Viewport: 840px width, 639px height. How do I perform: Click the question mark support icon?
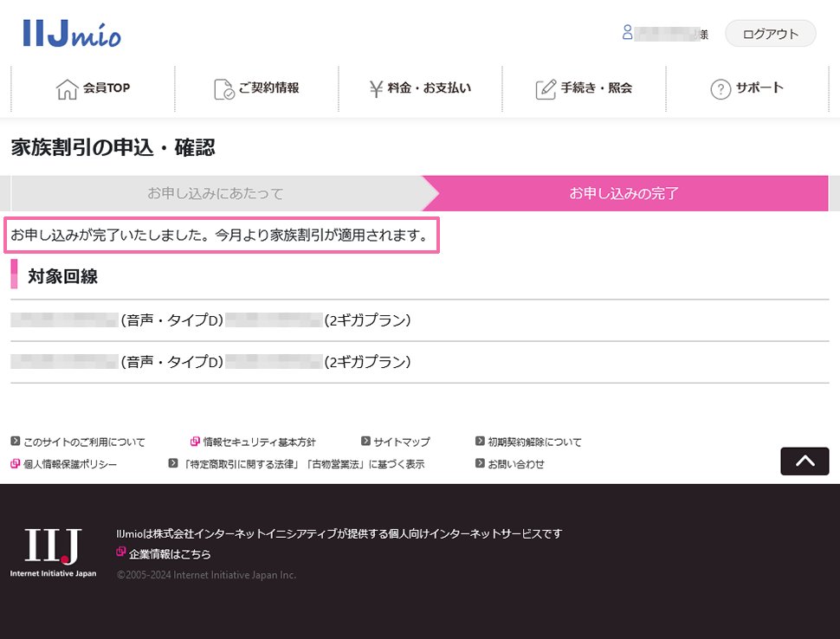click(x=720, y=89)
